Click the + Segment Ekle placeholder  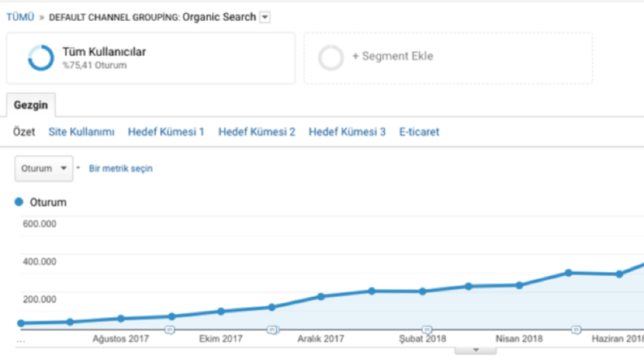click(448, 58)
